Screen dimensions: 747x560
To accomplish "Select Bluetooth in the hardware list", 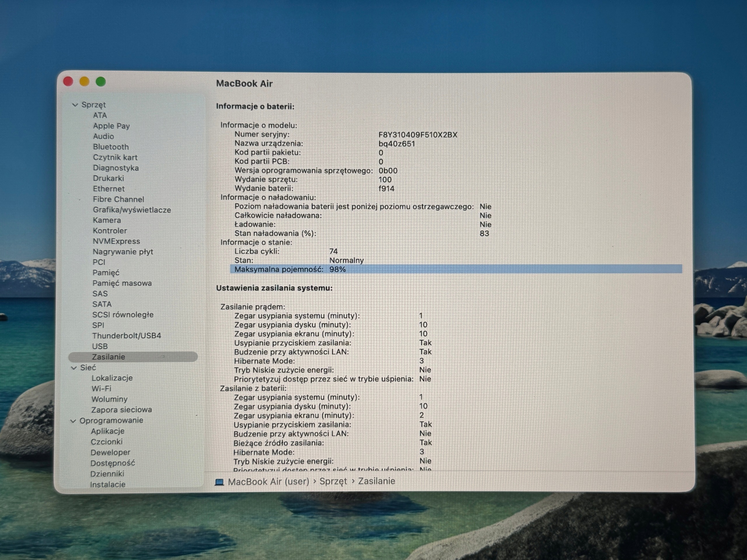I will tap(111, 147).
